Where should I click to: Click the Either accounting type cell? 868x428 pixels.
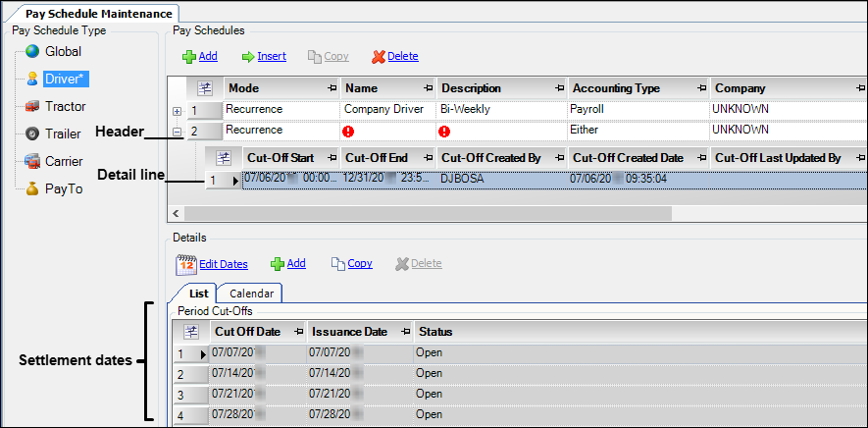pyautogui.click(x=638, y=131)
